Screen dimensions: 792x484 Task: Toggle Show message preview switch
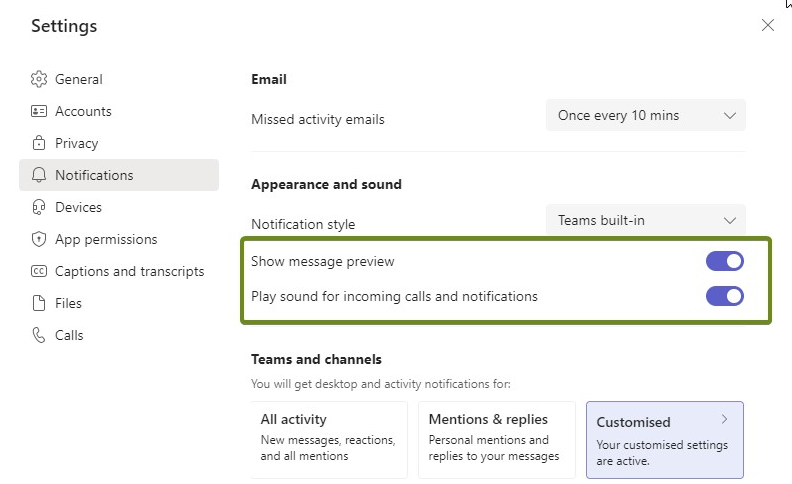725,261
